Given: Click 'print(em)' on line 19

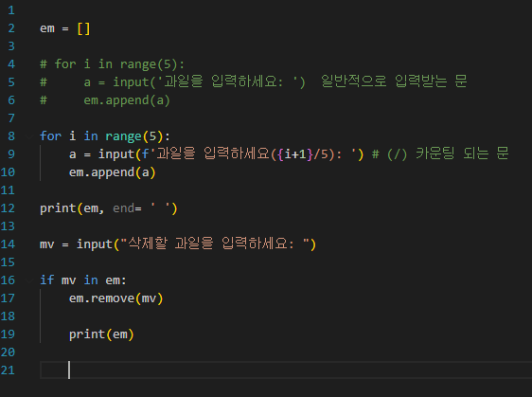Looking at the screenshot, I should point(101,334).
